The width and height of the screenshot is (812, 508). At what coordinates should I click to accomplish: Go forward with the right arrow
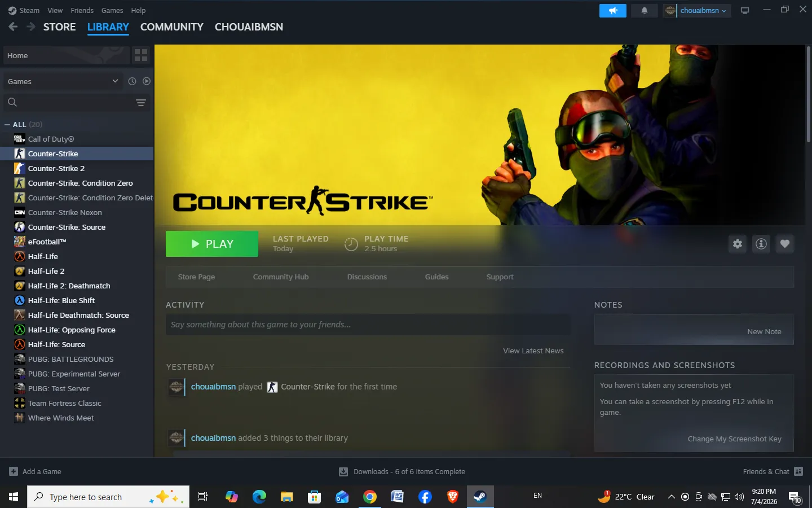coord(31,27)
